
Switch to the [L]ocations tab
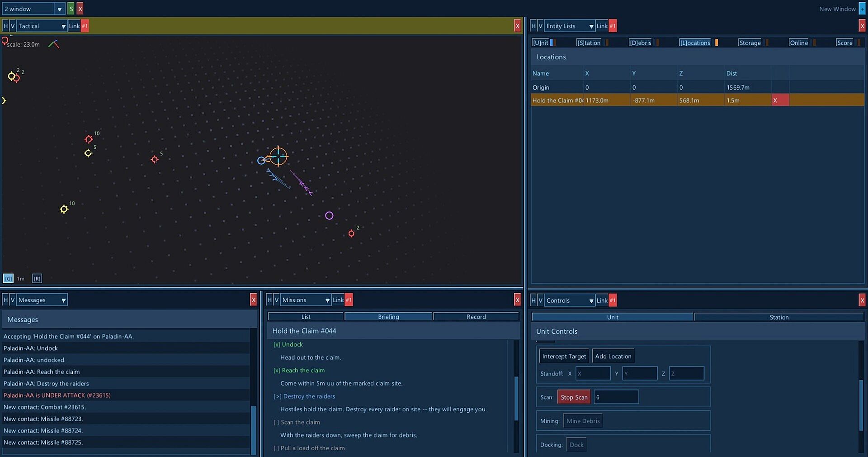pos(695,43)
